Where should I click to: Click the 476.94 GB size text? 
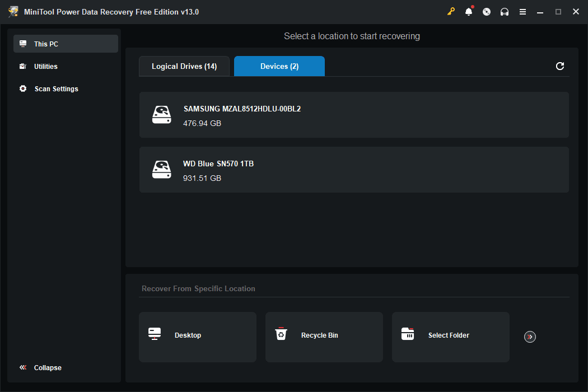[202, 123]
